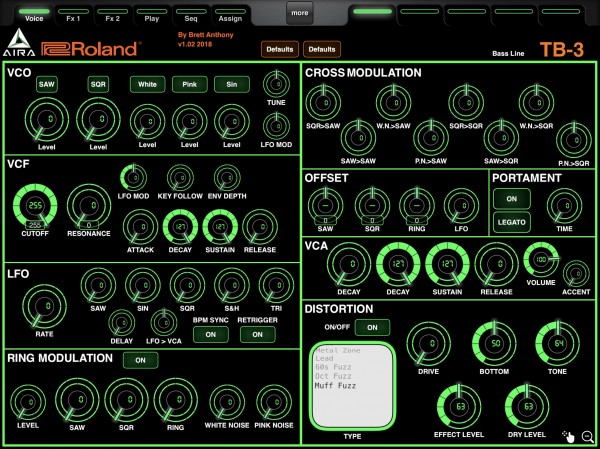Click the Distortion DRIVE knob
This screenshot has width=600, height=449.
[x=428, y=343]
